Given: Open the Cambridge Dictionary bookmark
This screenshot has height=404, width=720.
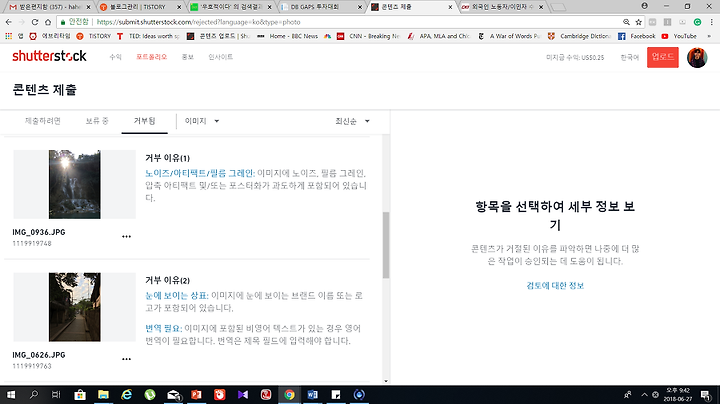Looking at the screenshot, I should 579,36.
